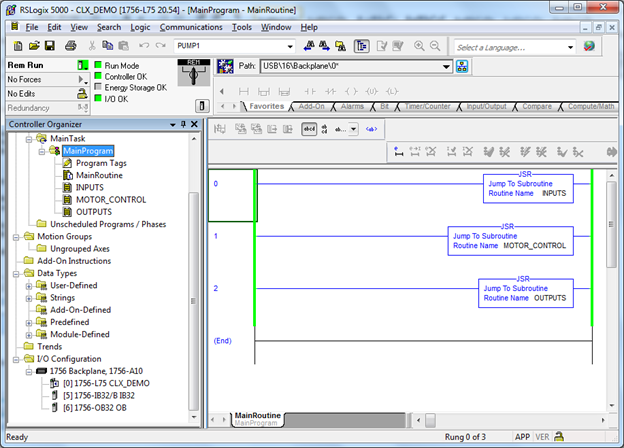Image resolution: width=624 pixels, height=448 pixels.
Task: Click the JSR instruction for MOTOR_CONTROL
Action: [x=511, y=241]
